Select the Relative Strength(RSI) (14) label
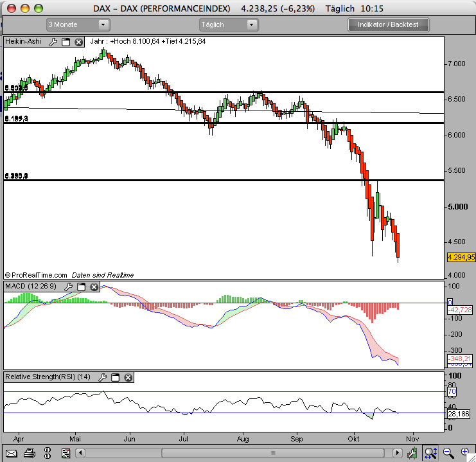The width and height of the screenshot is (476, 462). tap(48, 377)
